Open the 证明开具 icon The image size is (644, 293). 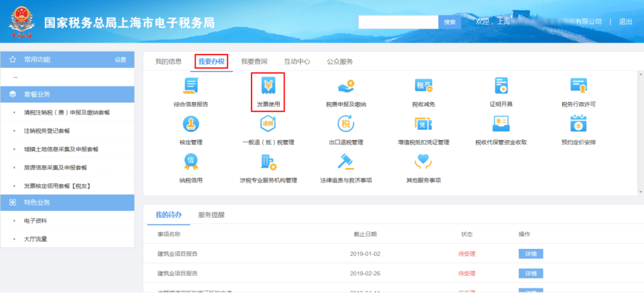501,86
